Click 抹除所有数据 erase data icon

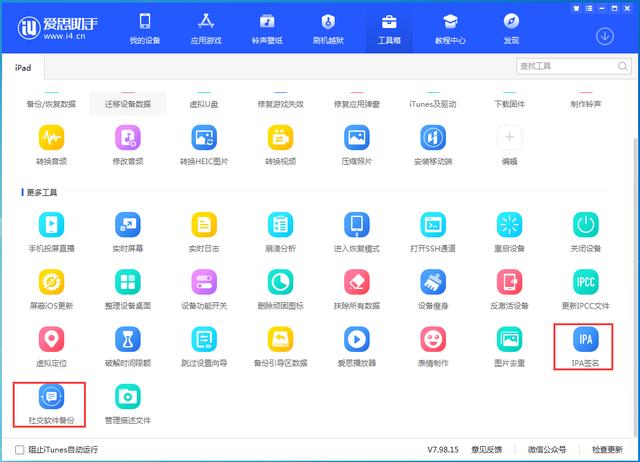click(357, 282)
